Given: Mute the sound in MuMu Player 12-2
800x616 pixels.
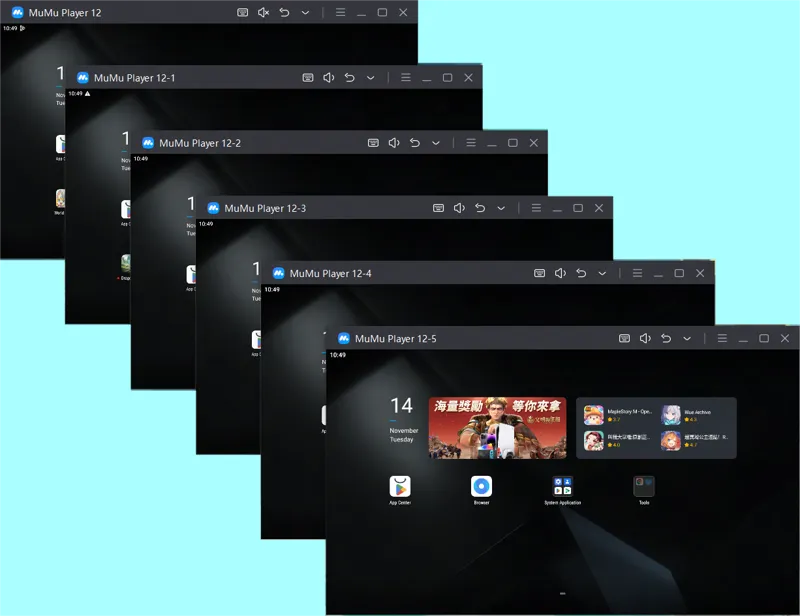Looking at the screenshot, I should [394, 143].
